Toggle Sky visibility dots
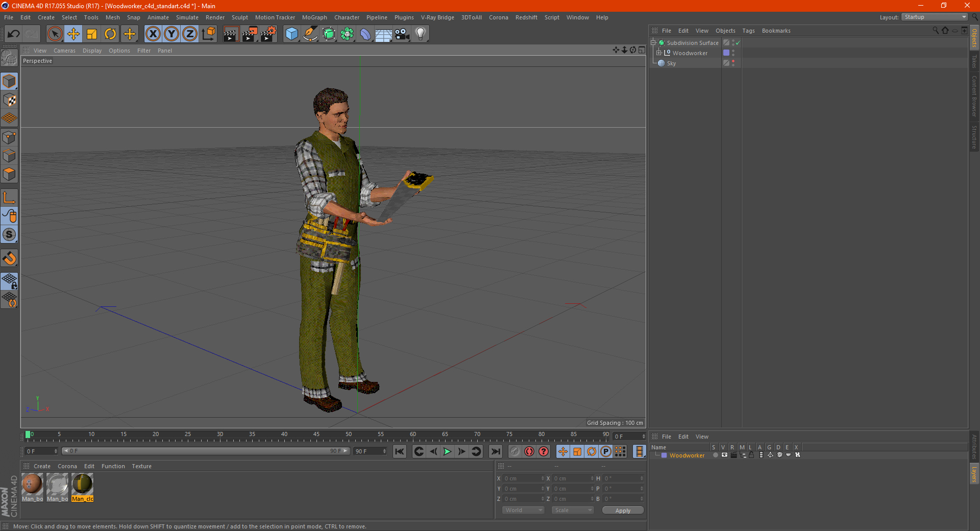 [x=733, y=63]
